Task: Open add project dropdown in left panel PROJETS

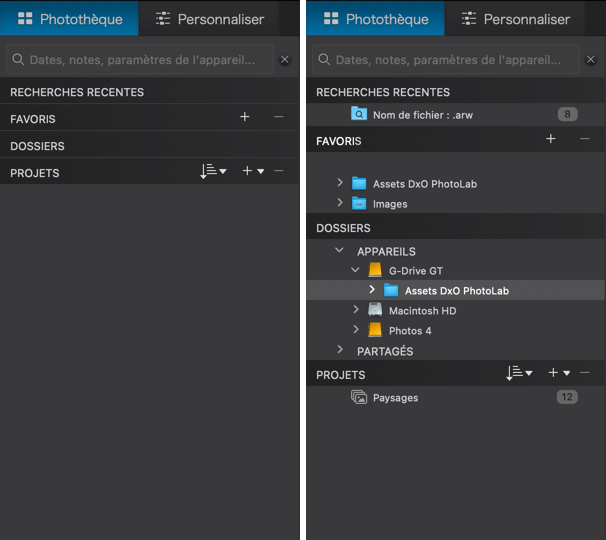Action: (x=253, y=171)
